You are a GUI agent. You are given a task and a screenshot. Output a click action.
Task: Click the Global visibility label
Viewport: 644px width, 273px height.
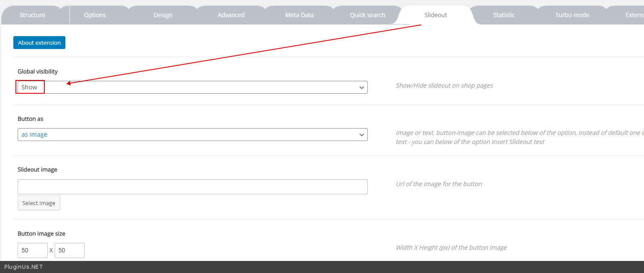tap(38, 71)
